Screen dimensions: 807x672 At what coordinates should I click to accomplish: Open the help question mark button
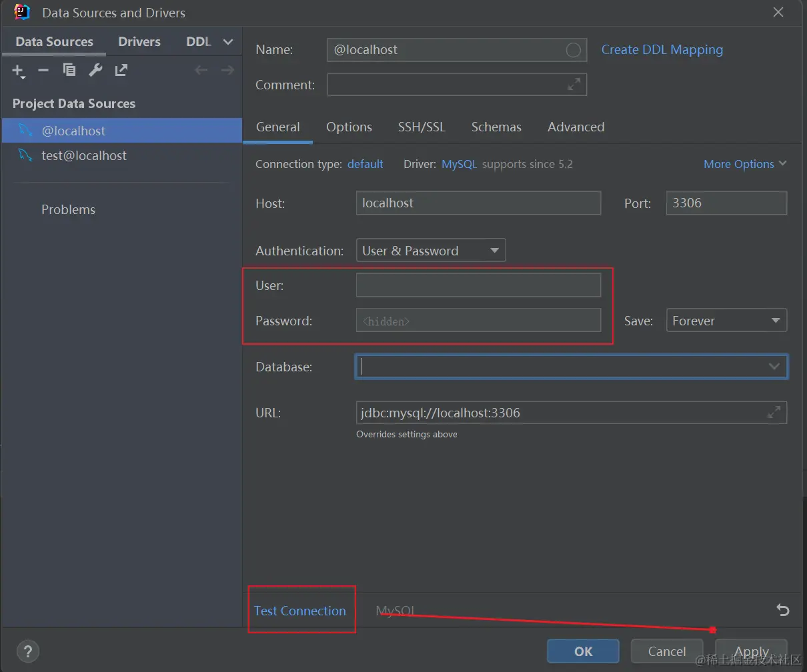point(27,651)
